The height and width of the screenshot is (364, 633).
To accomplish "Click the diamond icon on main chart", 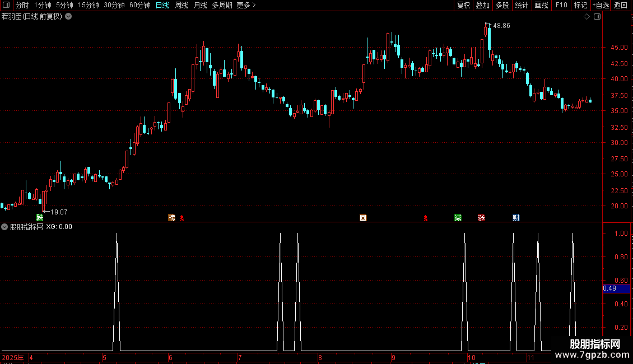I will [x=587, y=17].
